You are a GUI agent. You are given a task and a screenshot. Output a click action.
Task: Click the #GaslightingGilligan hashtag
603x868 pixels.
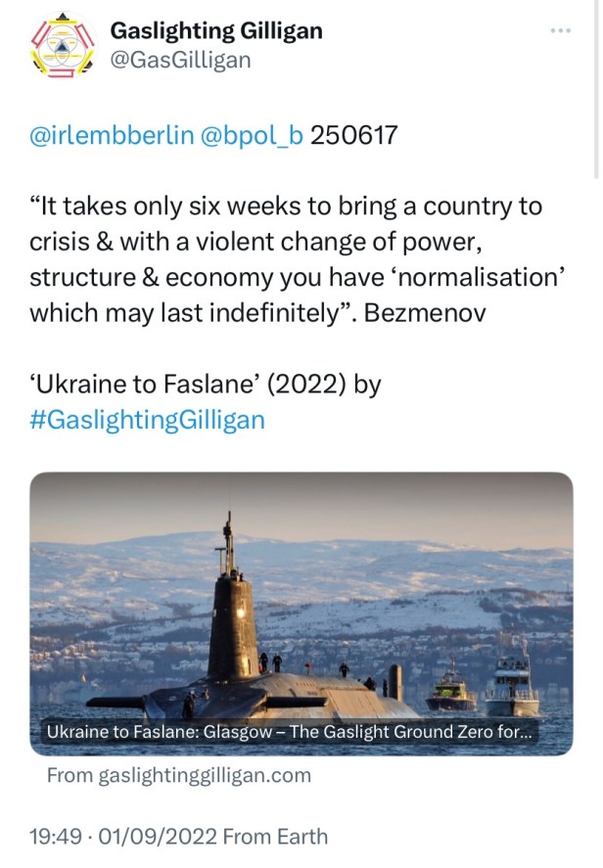tap(148, 420)
